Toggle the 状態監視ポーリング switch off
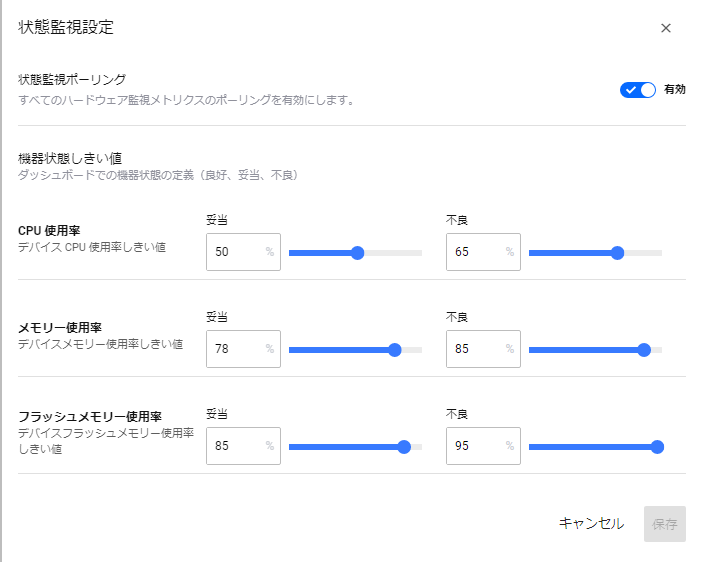Screen dimensions: 702x562 pyautogui.click(x=638, y=90)
